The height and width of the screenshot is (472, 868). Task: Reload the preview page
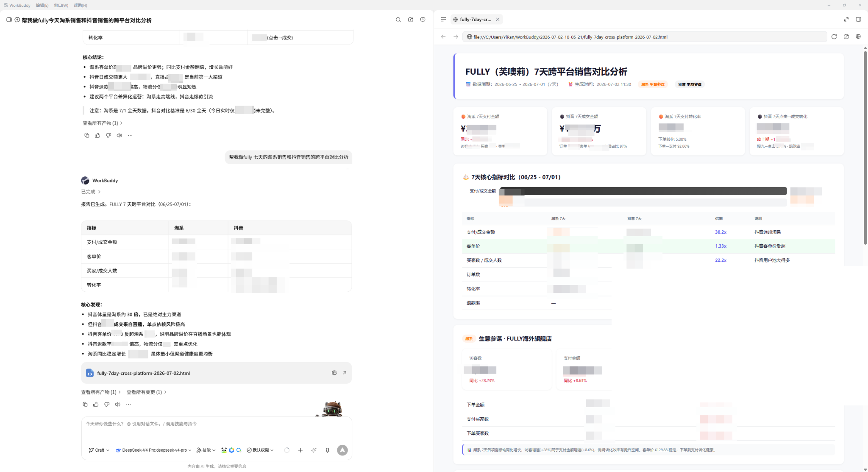tap(834, 37)
